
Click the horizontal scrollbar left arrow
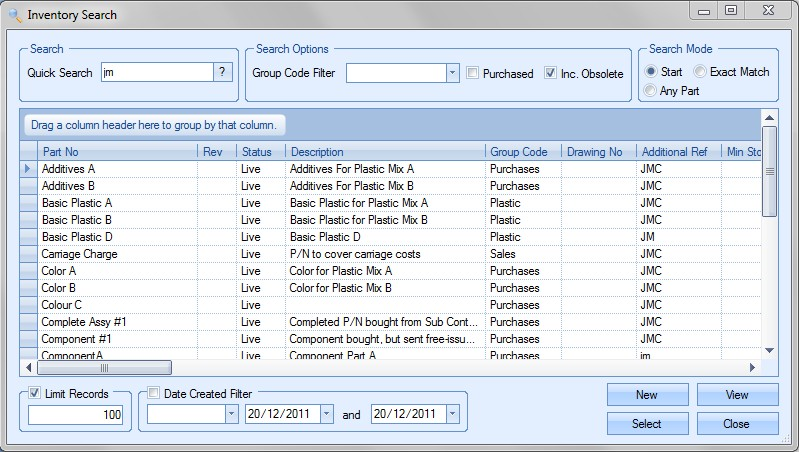coord(29,367)
